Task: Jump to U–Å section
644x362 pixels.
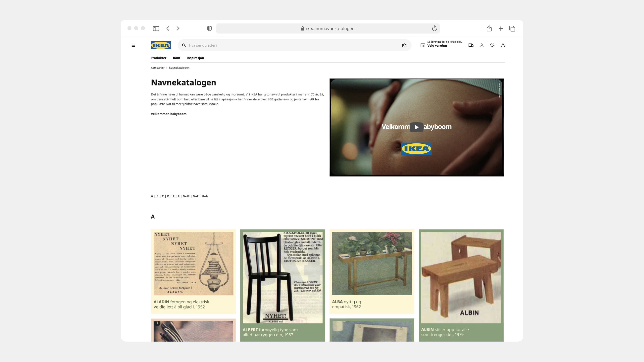Action: 205,196
